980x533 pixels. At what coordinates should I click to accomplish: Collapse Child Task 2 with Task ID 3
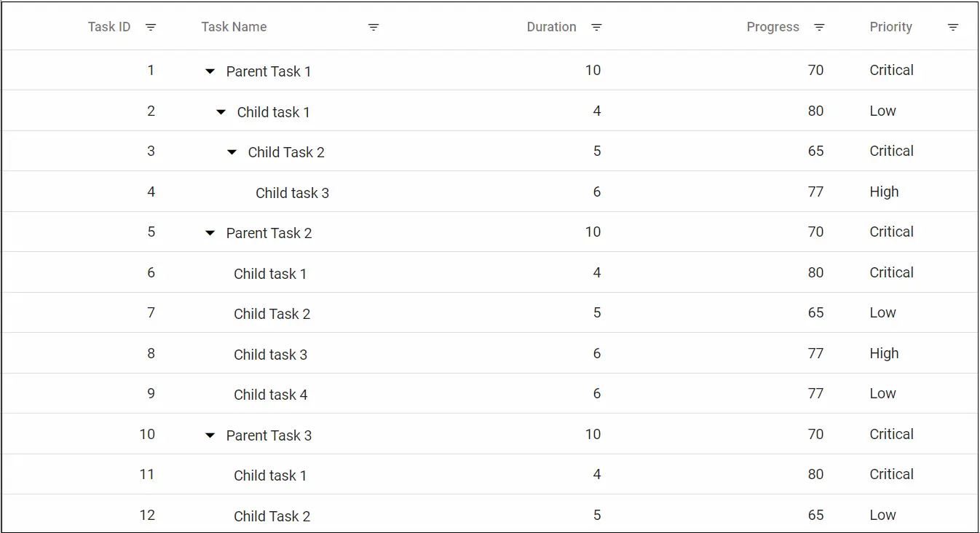pos(232,151)
